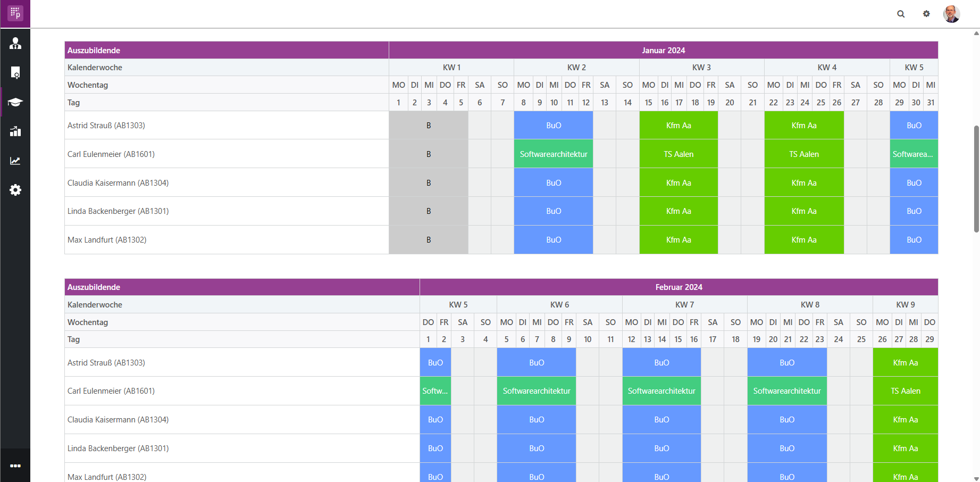Open the user profile avatar

(951, 14)
